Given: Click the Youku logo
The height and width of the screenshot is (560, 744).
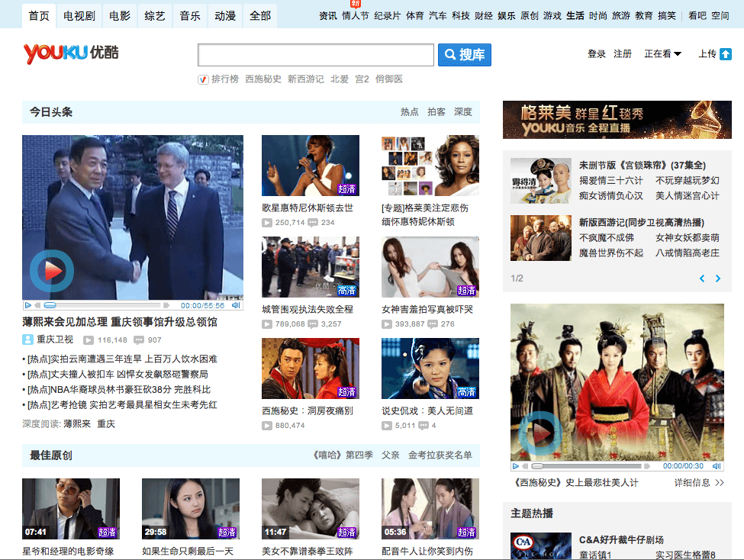Looking at the screenshot, I should tap(71, 53).
